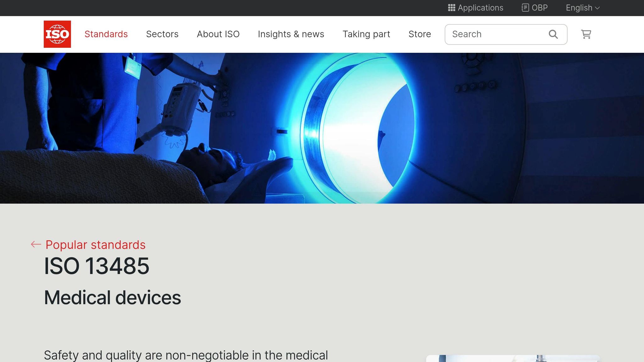The image size is (644, 362).
Task: Click the partially visible image card thumbnail
Action: coord(513,359)
